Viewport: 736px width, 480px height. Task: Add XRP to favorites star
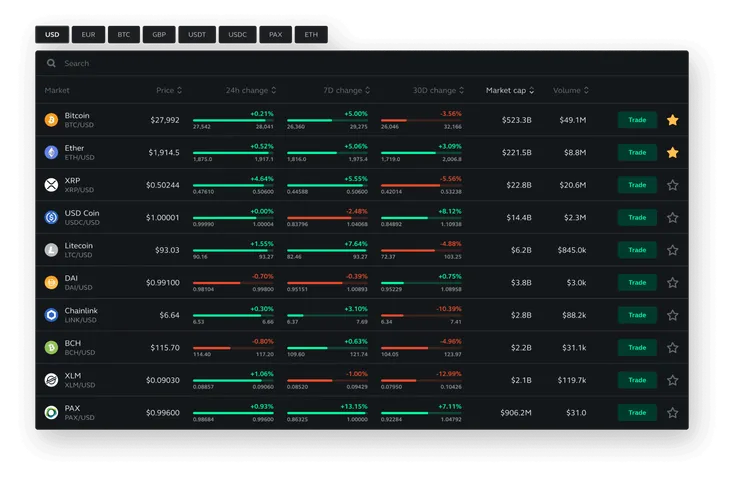(673, 185)
